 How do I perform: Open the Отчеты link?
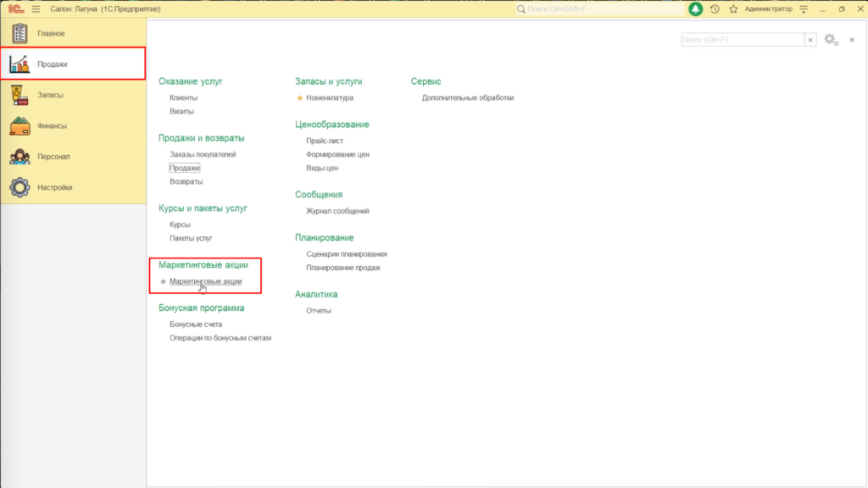(319, 310)
